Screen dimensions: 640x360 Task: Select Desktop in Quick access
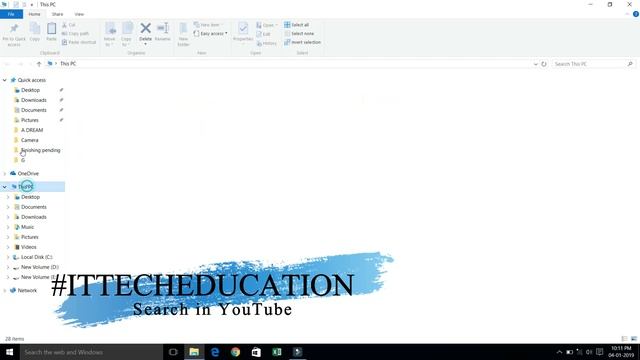click(30, 90)
